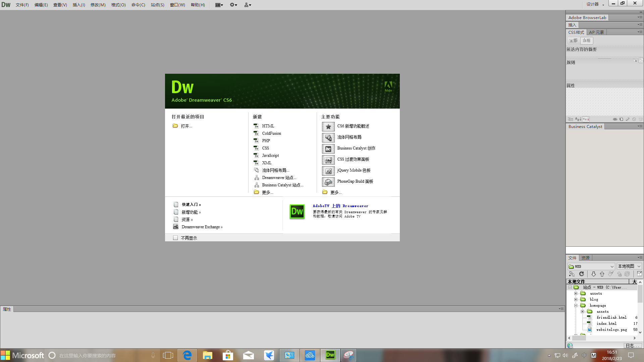The image size is (644, 362).
Task: Select index.html in the file tree
Action: click(606, 323)
